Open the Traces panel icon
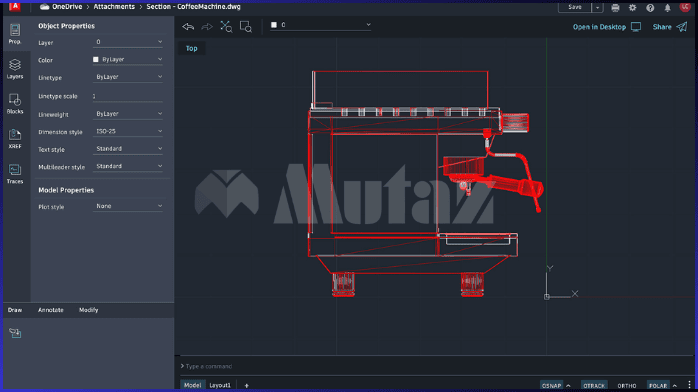 coord(15,174)
